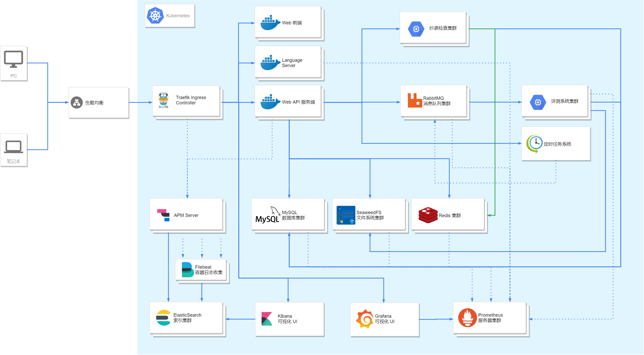This screenshot has height=355, width=644.
Task: Click the Filebeat logo icon
Action: click(x=188, y=270)
